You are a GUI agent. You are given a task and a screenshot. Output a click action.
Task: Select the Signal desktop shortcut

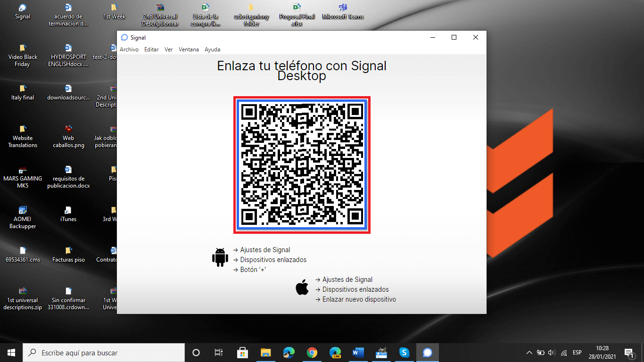pyautogui.click(x=23, y=12)
